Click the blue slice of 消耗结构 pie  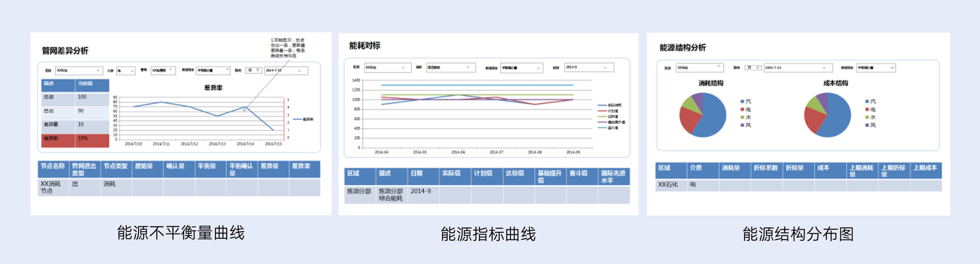[711, 118]
